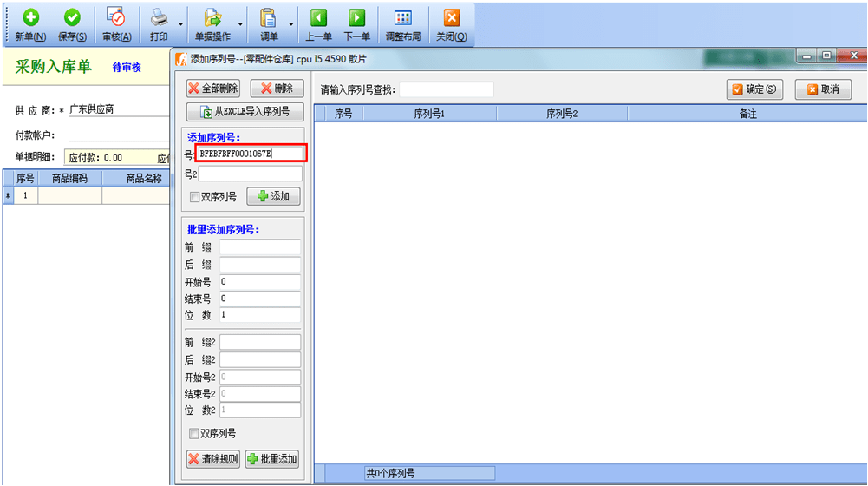Click the 批量添加 batch add button
Image resolution: width=868 pixels, height=486 pixels.
coord(272,459)
